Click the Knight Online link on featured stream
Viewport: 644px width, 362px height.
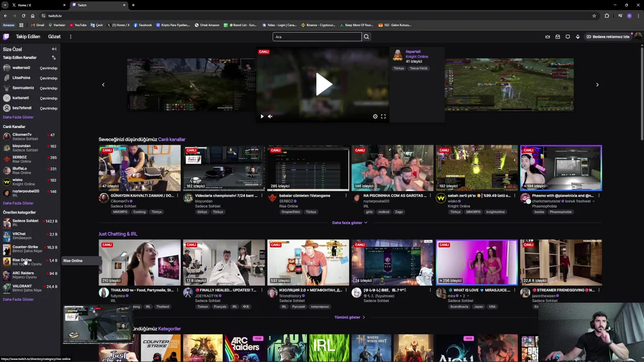point(417,56)
